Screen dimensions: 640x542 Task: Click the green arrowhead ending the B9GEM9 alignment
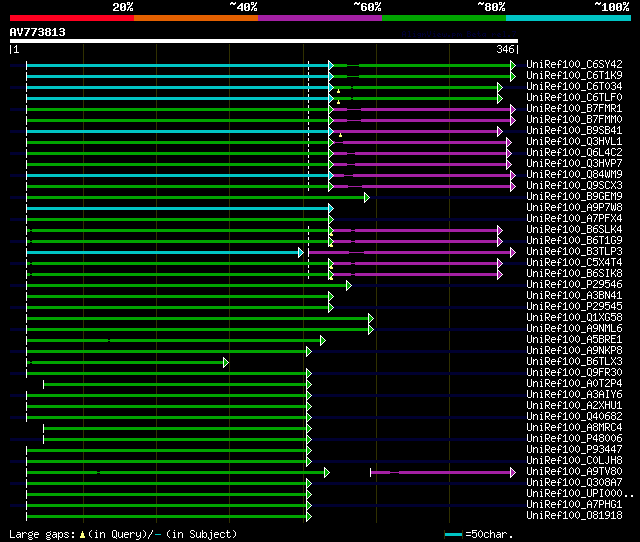tap(367, 198)
